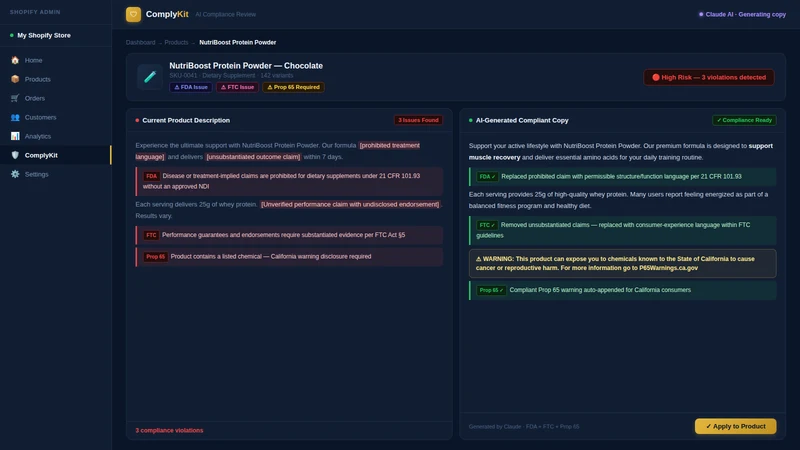Click the SHOPIFY ADMIN header label
The image size is (800, 450).
point(35,12)
